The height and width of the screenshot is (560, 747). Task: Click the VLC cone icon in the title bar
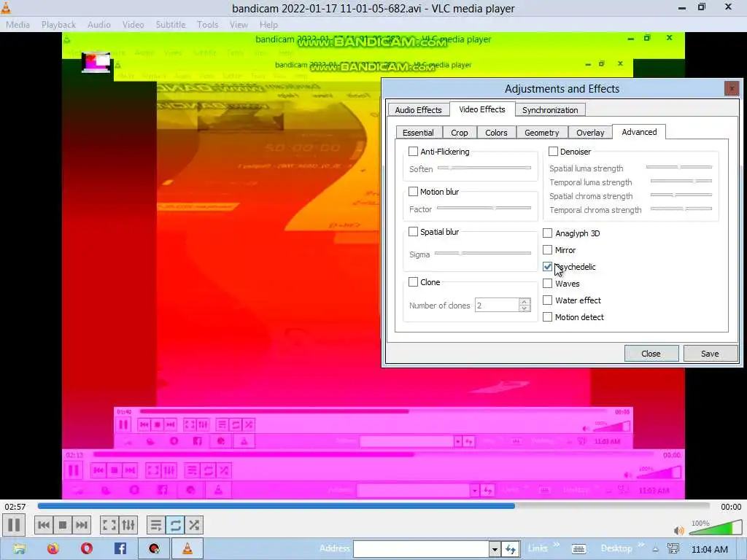6,8
